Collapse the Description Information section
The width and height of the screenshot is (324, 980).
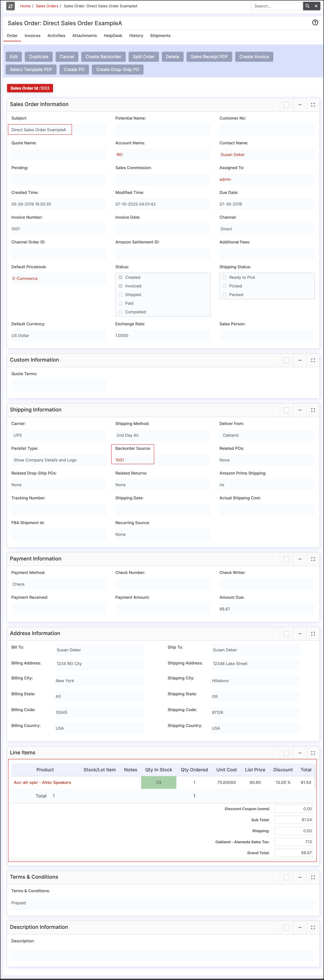[300, 928]
